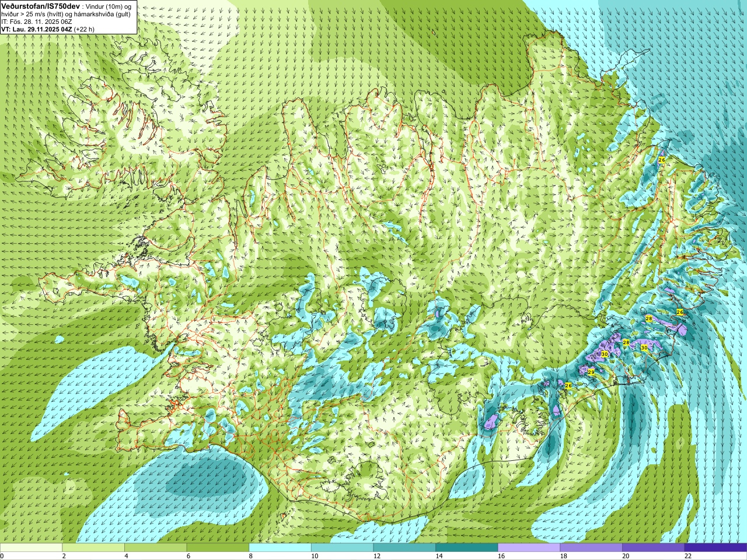Click the yellow gust marker reading 29
This screenshot has width=747, height=560.
(x=591, y=372)
